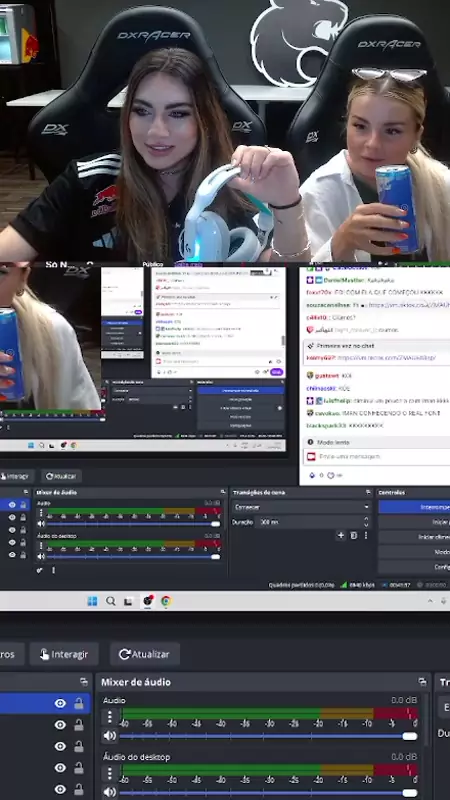This screenshot has width=450, height=800.
Task: Open OBS Studio icon in the large taskbar
Action: [x=147, y=601]
